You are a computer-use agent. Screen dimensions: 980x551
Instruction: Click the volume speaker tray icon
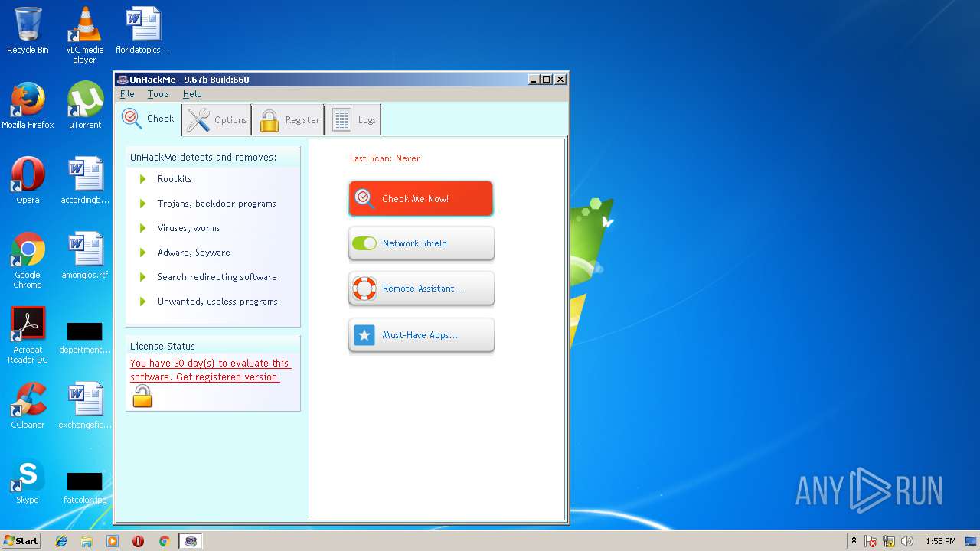pyautogui.click(x=907, y=541)
